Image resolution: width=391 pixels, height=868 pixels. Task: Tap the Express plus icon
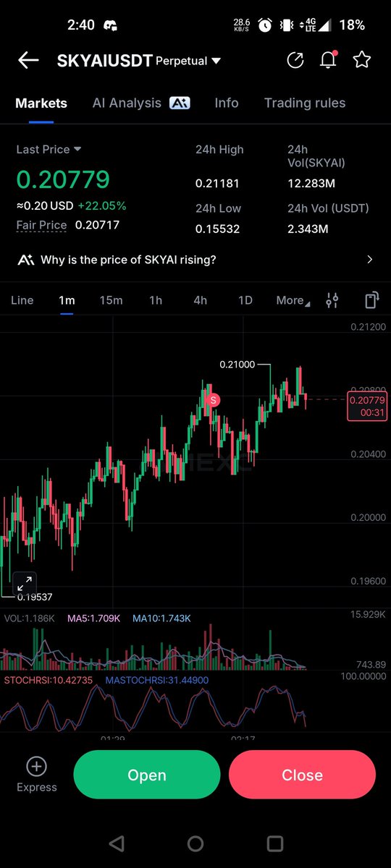[x=36, y=767]
